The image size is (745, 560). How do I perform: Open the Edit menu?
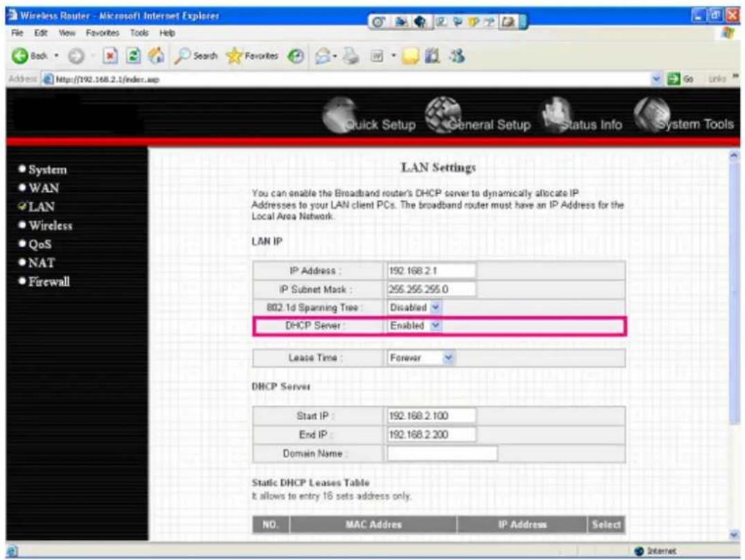(40, 33)
